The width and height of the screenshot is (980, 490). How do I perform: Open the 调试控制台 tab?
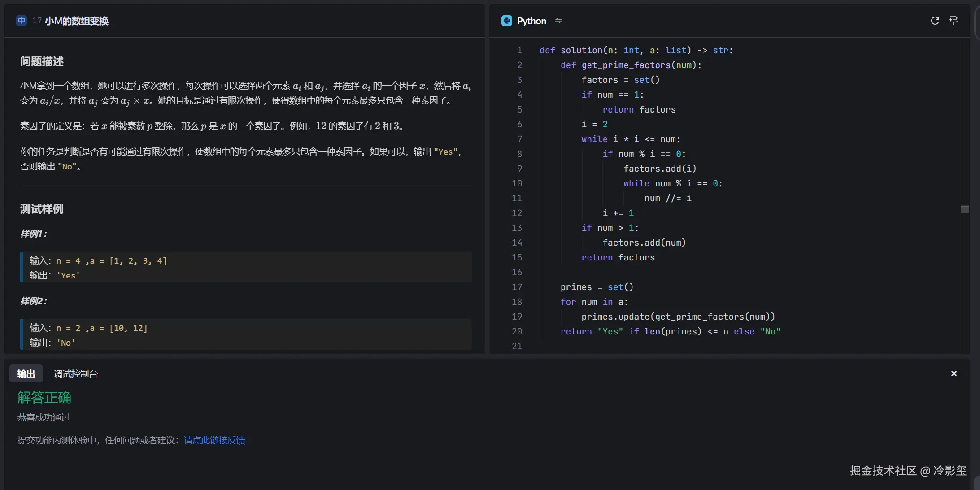coord(76,374)
